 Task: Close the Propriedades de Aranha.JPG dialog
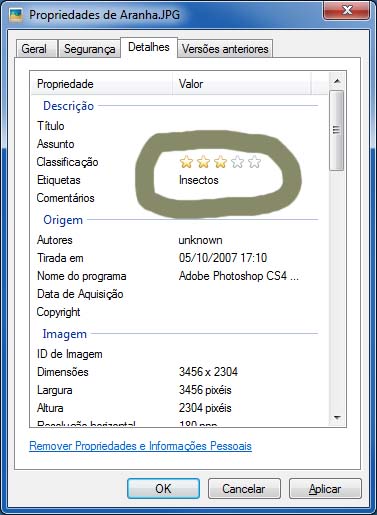(346, 10)
